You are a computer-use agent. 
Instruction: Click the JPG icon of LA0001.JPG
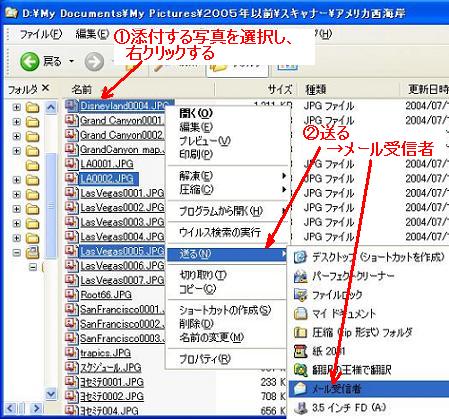click(x=71, y=164)
